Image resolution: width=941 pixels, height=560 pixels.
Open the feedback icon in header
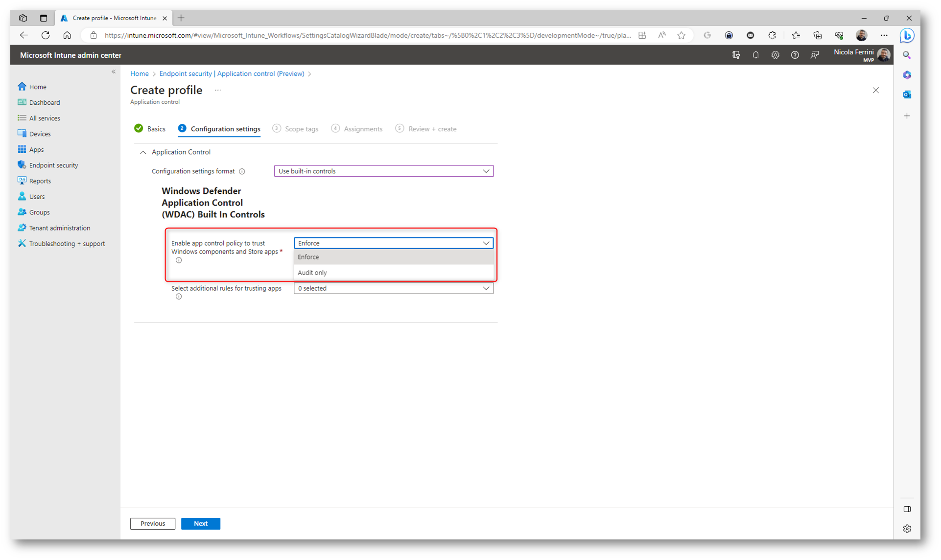coord(814,55)
